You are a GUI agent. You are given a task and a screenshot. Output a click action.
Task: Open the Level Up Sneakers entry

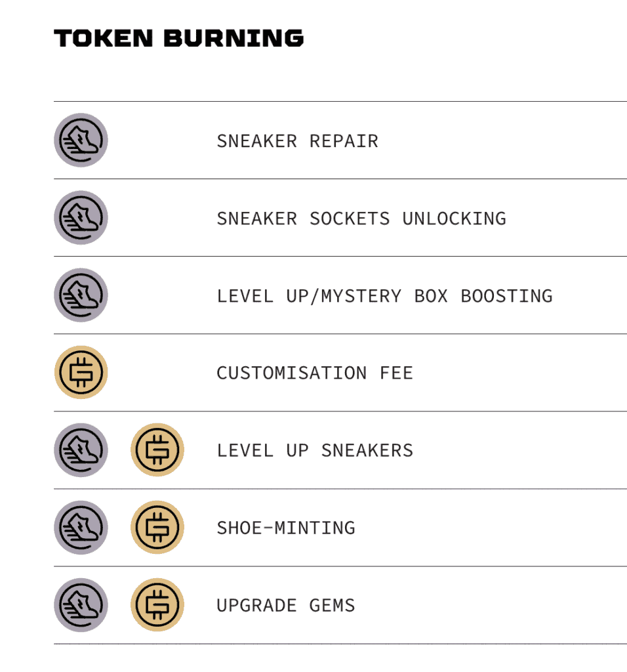coord(315,450)
